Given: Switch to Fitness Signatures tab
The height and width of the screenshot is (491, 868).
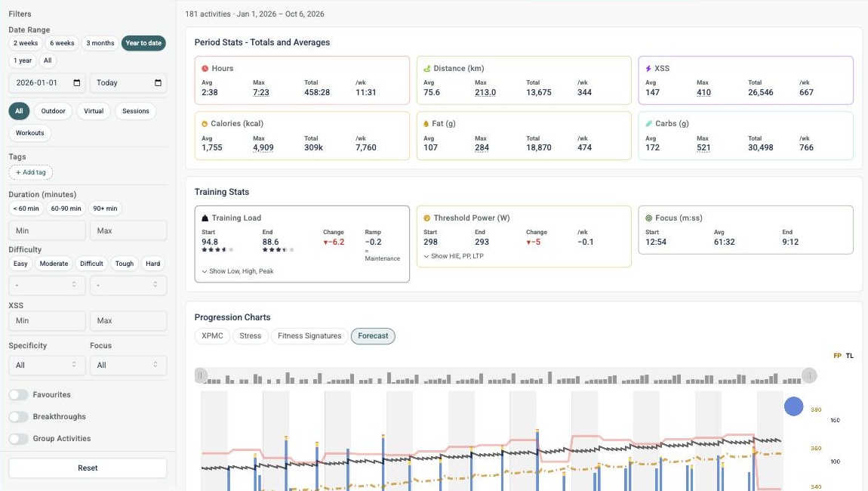Looking at the screenshot, I should [309, 336].
